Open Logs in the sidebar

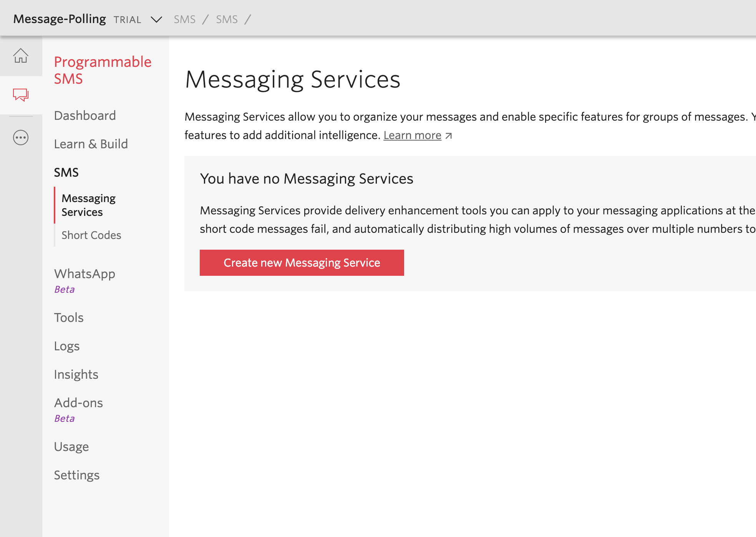point(67,346)
